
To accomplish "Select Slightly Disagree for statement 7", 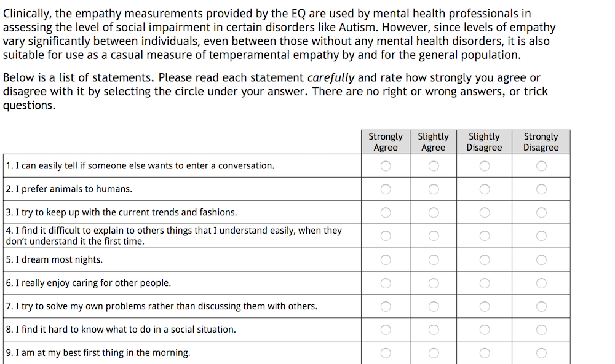I will 485,306.
